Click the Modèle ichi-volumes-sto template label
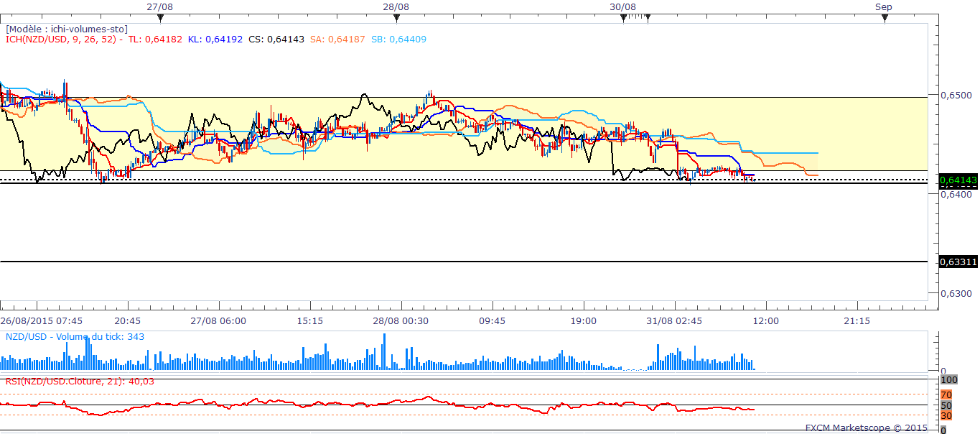The image size is (980, 434). point(67,29)
